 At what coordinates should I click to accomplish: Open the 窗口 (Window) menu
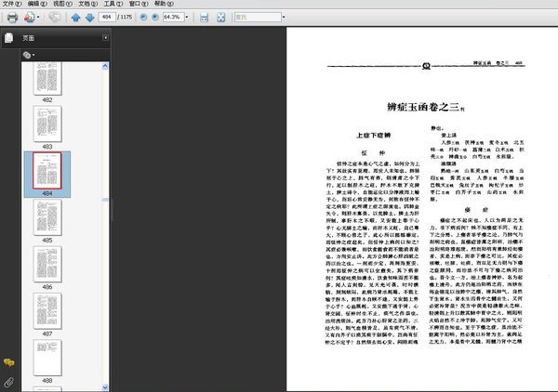click(x=139, y=4)
